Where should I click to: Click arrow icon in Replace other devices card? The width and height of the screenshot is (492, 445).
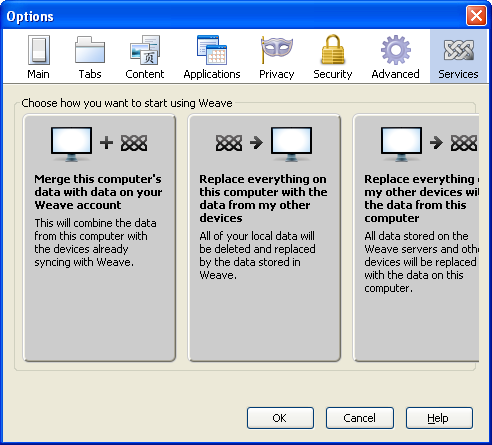[436, 143]
